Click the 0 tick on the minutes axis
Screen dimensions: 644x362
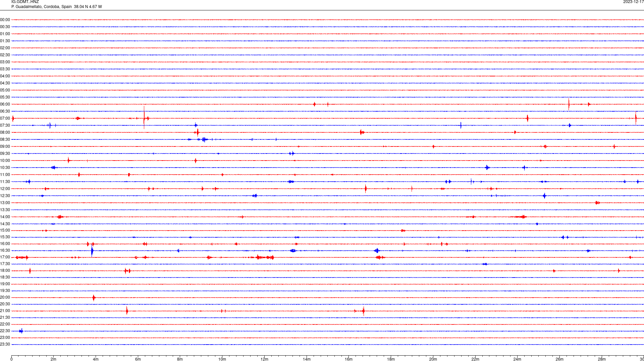click(x=11, y=359)
